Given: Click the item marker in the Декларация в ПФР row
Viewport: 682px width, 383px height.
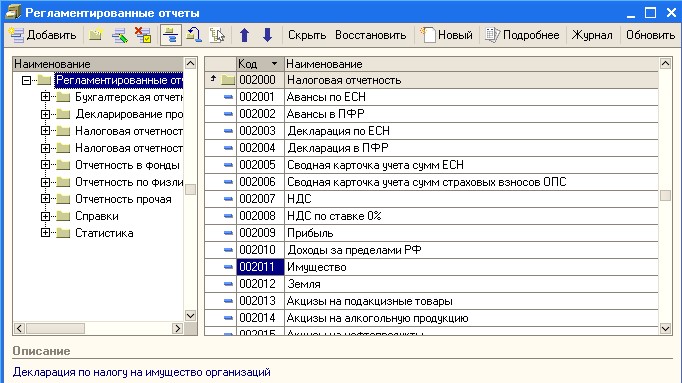Looking at the screenshot, I should [x=228, y=148].
